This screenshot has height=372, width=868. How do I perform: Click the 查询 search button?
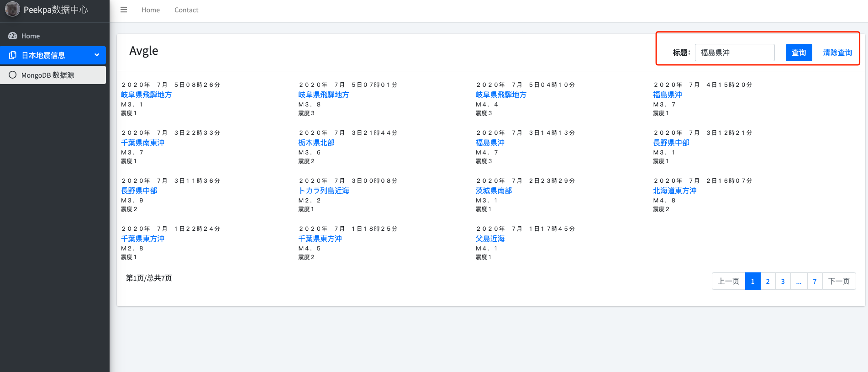[x=799, y=53]
